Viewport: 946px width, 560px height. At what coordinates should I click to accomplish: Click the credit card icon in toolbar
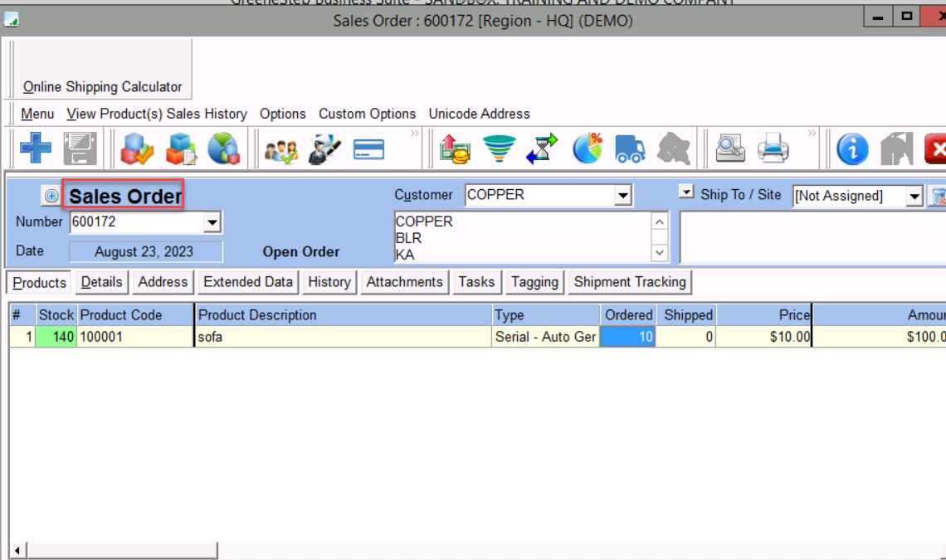[x=368, y=150]
